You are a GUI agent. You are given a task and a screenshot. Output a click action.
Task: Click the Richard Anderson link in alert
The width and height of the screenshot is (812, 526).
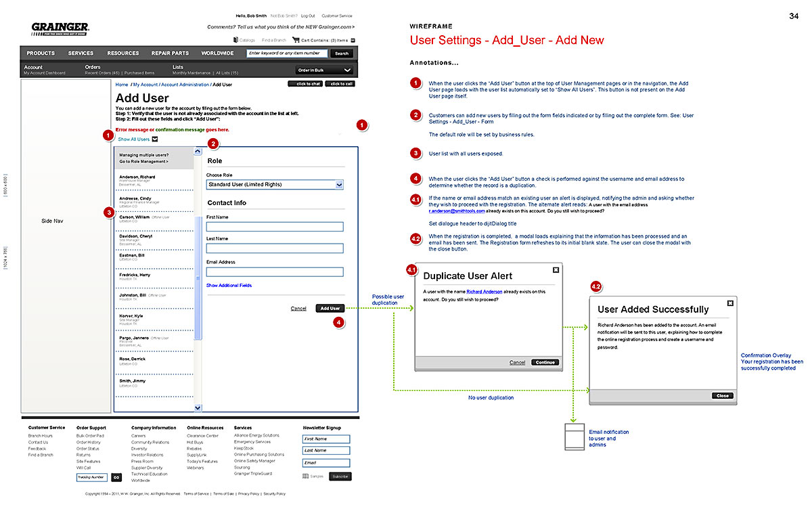pos(484,291)
